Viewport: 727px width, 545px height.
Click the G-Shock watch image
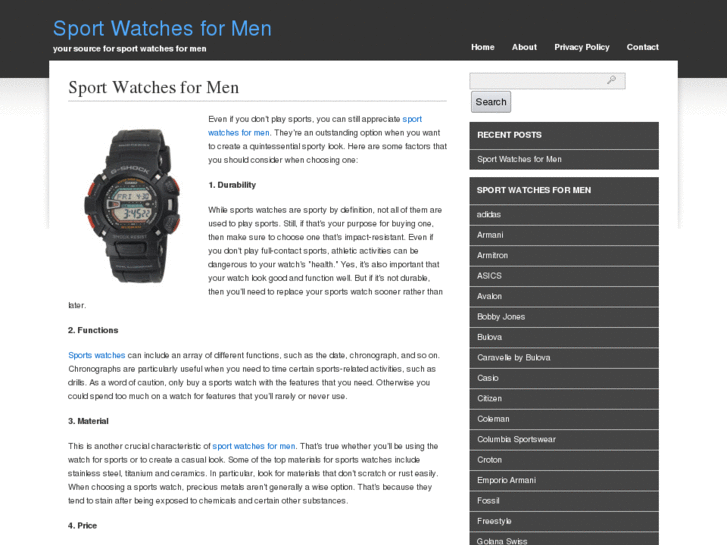tap(132, 206)
